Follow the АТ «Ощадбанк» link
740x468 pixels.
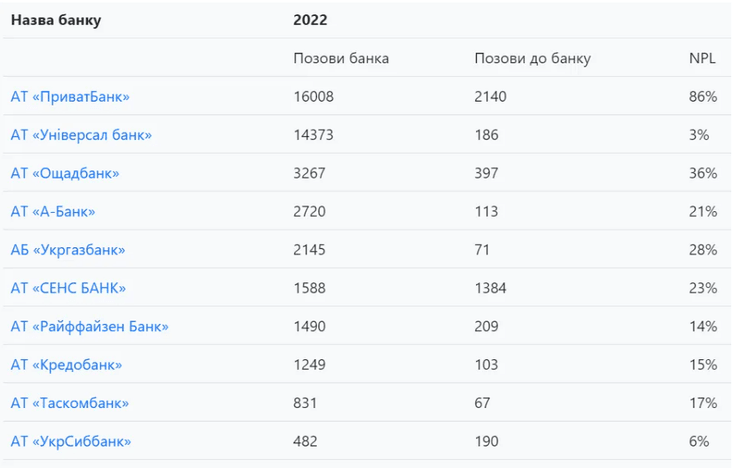pos(65,173)
